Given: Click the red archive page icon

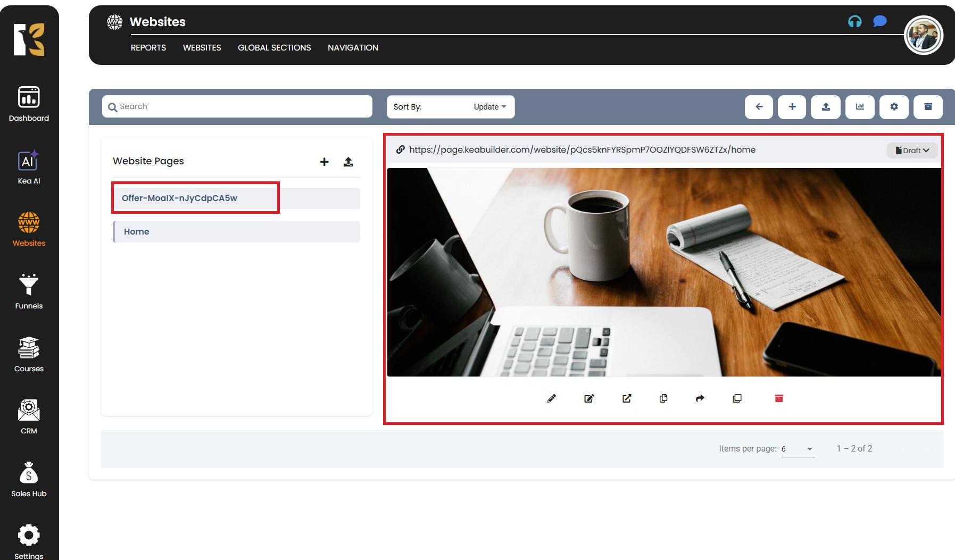Looking at the screenshot, I should pos(779,398).
